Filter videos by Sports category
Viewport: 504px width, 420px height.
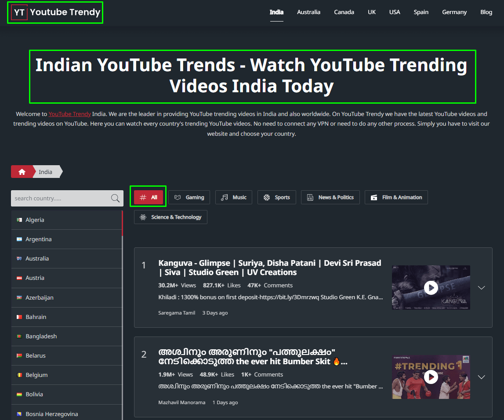(276, 197)
